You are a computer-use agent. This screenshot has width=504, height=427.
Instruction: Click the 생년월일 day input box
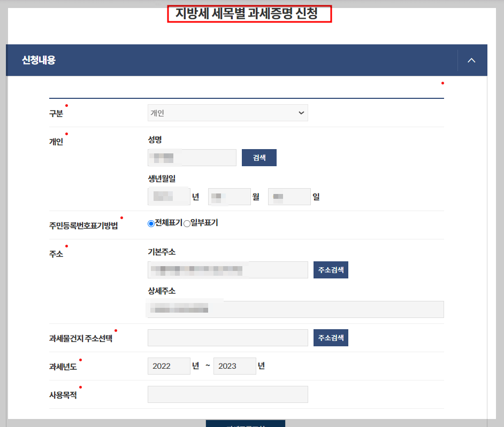[289, 196]
